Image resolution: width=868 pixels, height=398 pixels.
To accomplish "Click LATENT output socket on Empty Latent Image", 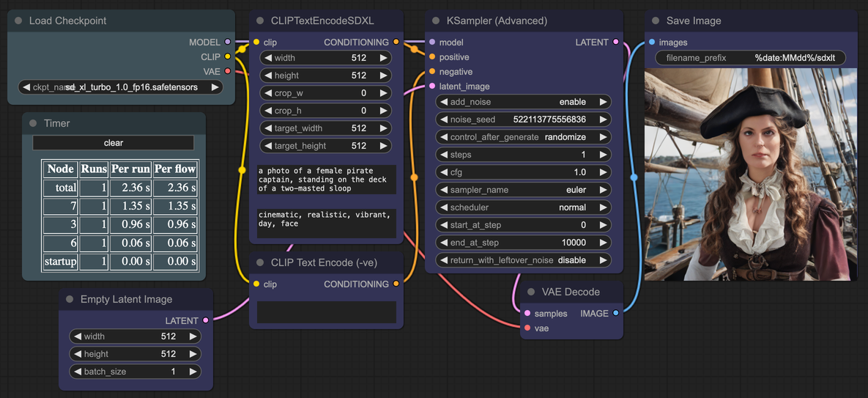I will pos(205,320).
